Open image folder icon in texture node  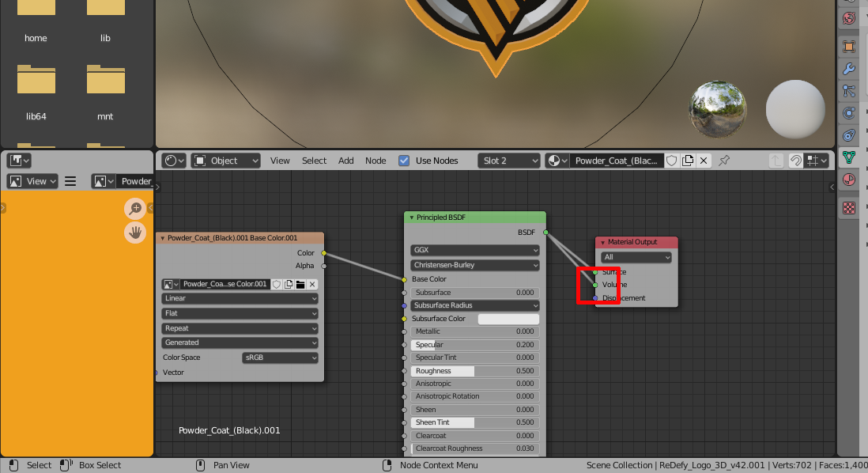point(300,284)
